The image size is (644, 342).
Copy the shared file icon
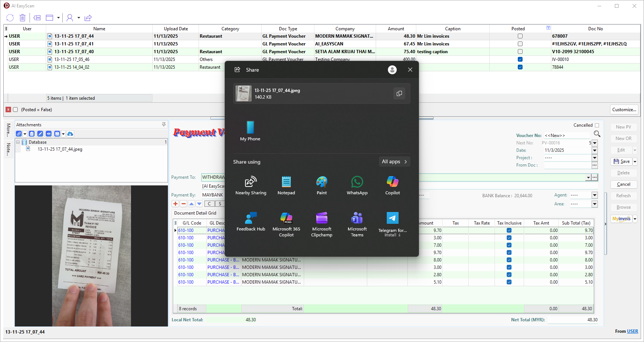399,93
